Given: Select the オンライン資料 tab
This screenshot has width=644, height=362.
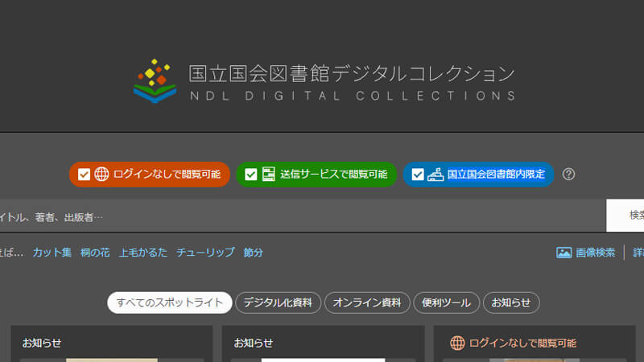Looking at the screenshot, I should (x=367, y=302).
